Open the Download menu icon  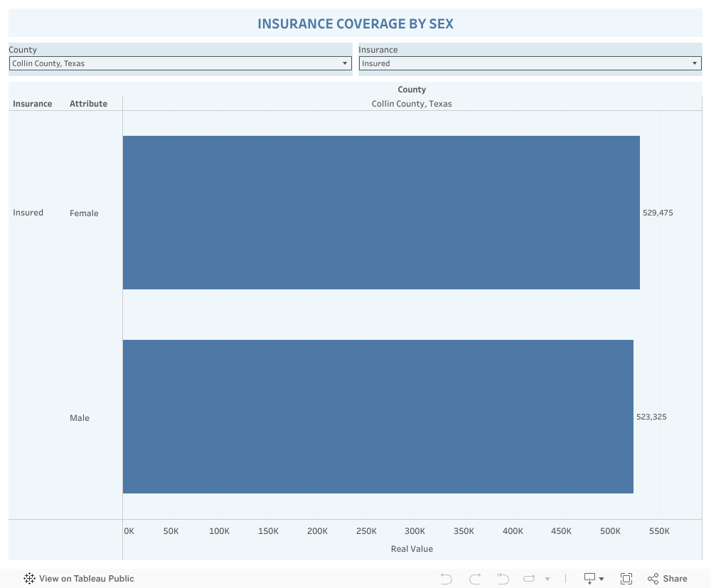click(593, 579)
